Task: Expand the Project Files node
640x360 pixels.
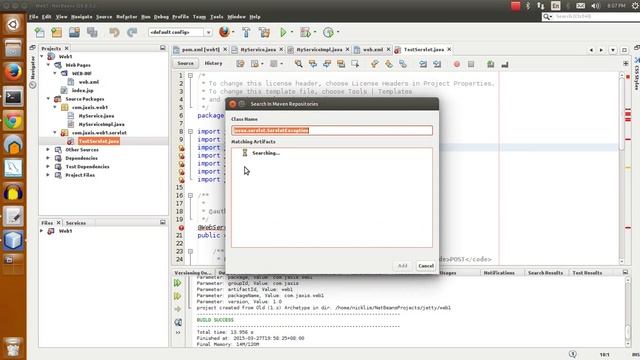Action: [49, 175]
